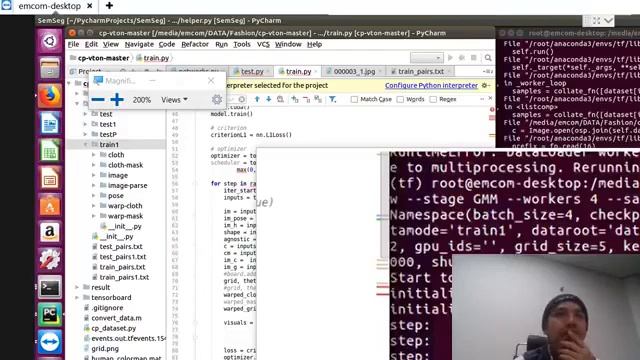
Task: Expand the cloth-mask folder
Action: pos(94,165)
